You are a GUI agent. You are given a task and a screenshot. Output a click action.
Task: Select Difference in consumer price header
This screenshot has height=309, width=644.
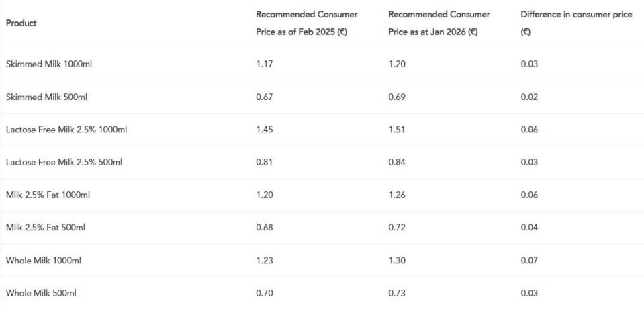(576, 23)
